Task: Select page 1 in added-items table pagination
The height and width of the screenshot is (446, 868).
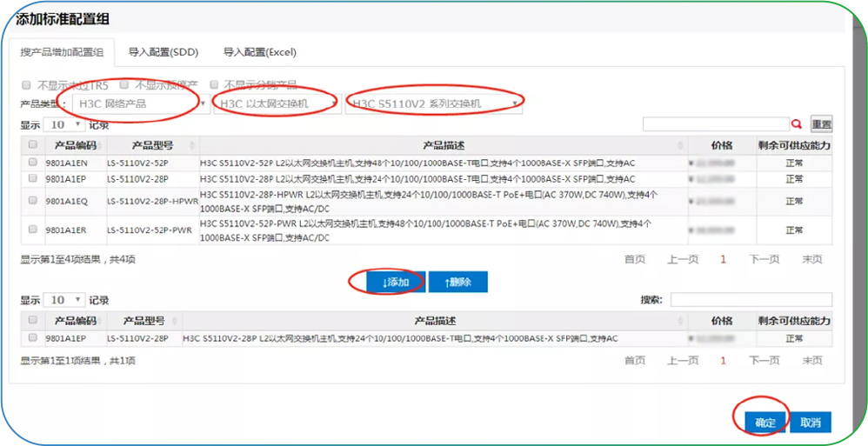Action: tap(723, 360)
